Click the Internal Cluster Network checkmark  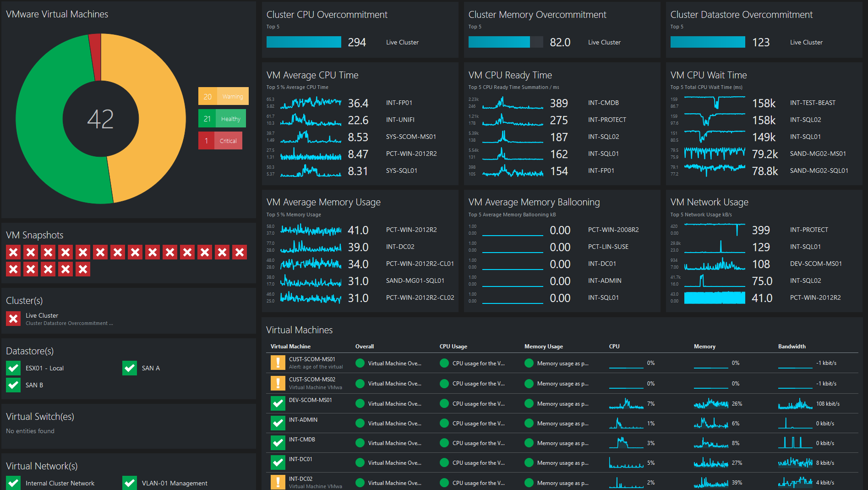pyautogui.click(x=13, y=483)
